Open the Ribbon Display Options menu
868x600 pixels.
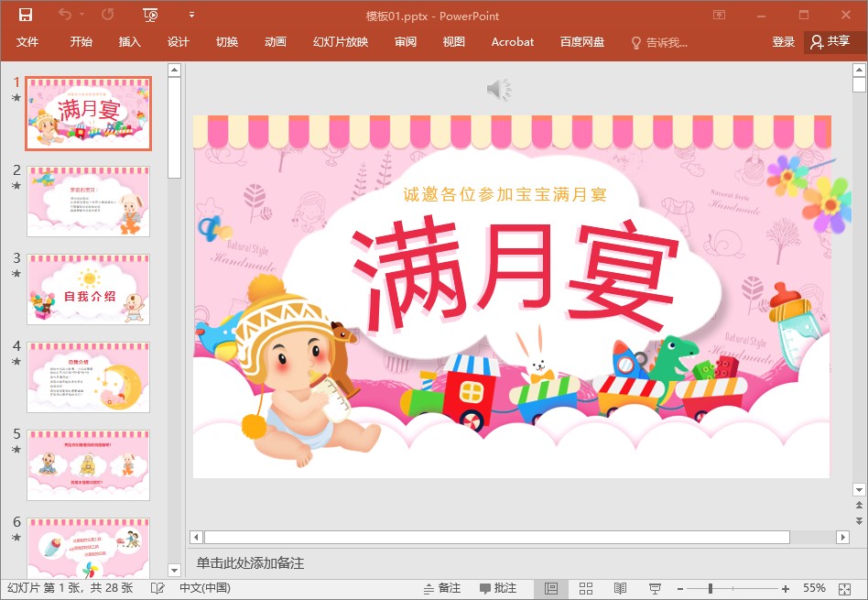click(719, 15)
